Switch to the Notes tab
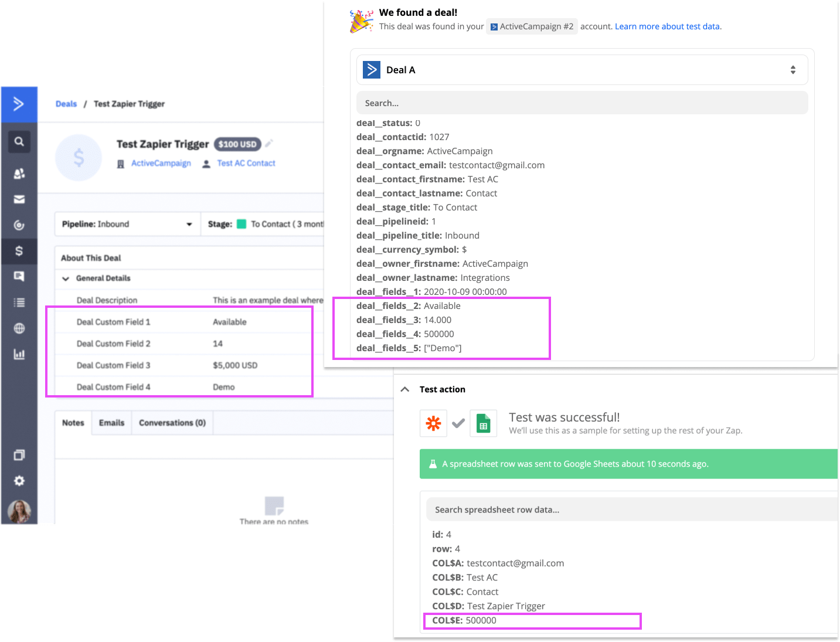Viewport: 840px width, 642px height. tap(73, 423)
